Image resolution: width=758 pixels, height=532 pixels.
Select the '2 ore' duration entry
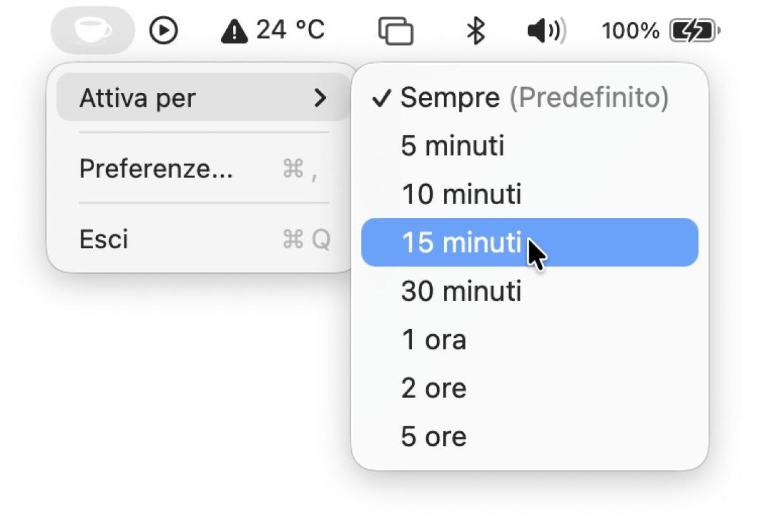pyautogui.click(x=433, y=388)
